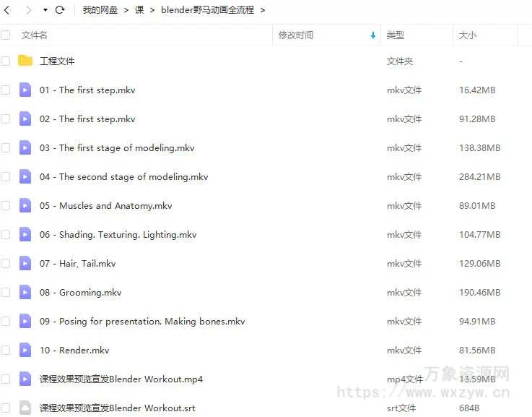Navigate to 课 breadcrumb folder
The image size is (532, 417).
[x=139, y=10]
